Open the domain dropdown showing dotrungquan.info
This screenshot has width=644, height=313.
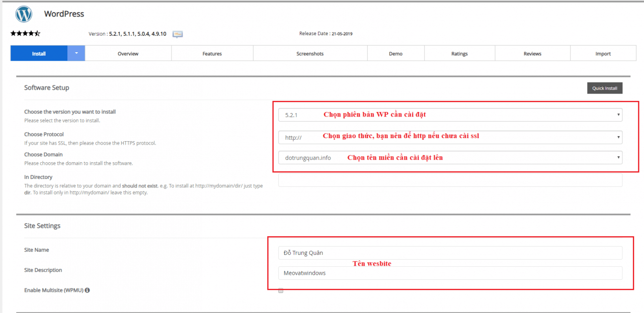coord(450,158)
